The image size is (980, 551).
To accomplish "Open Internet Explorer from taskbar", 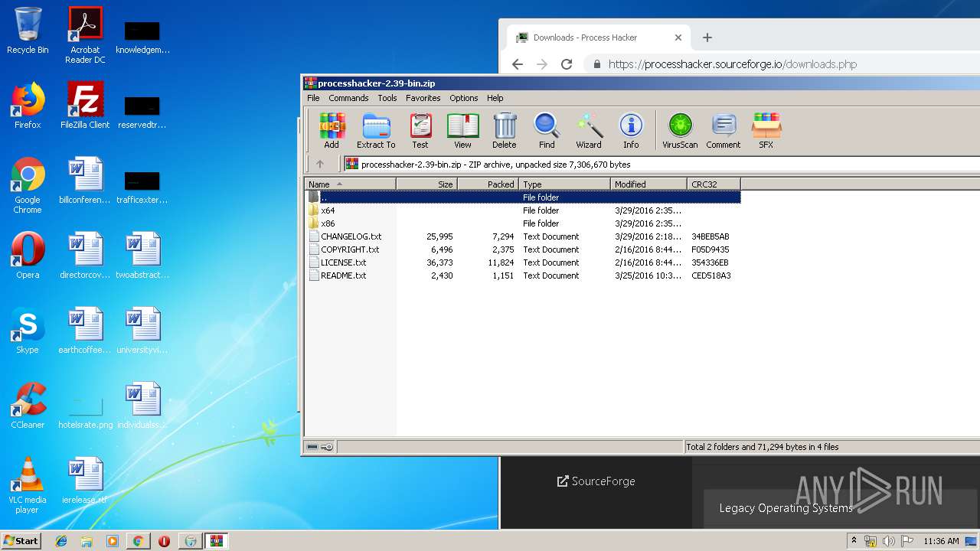I will pyautogui.click(x=61, y=541).
